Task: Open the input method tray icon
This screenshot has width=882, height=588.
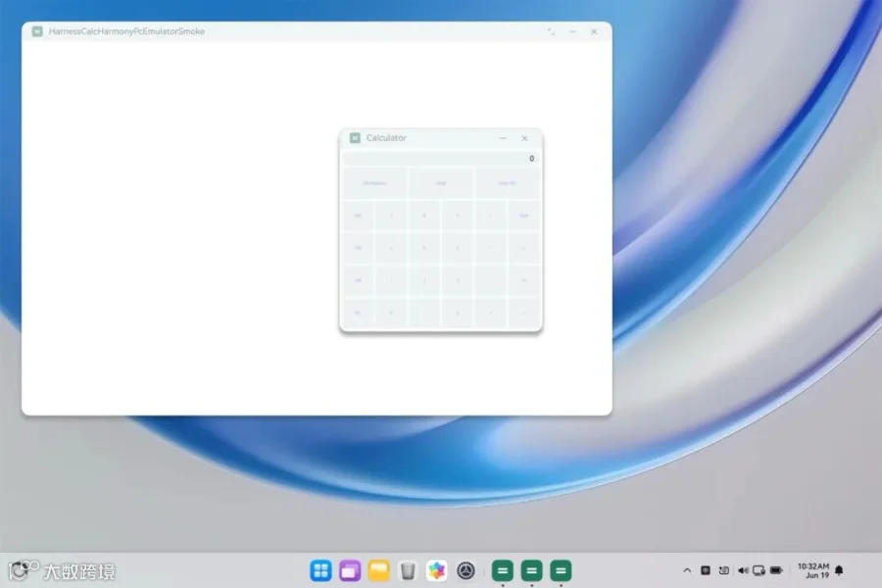Action: [706, 570]
